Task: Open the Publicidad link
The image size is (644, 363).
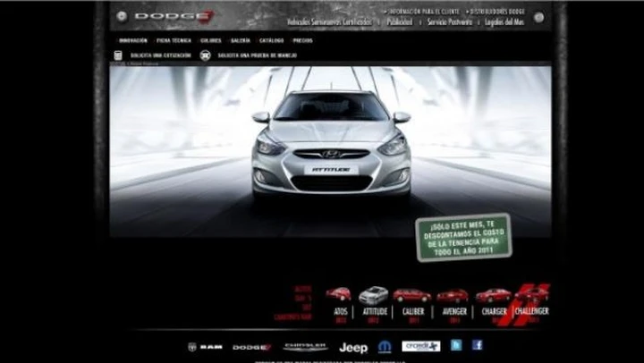Action: click(x=400, y=22)
